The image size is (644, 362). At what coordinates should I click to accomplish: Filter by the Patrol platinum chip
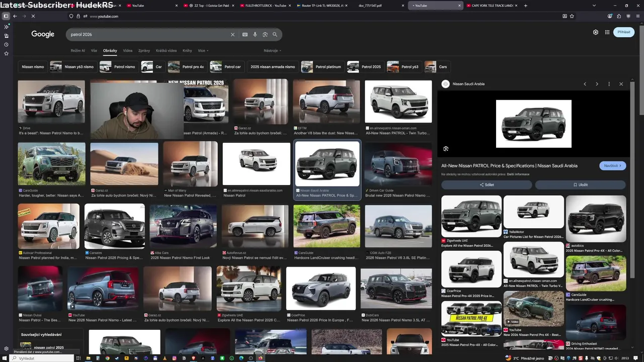(323, 67)
